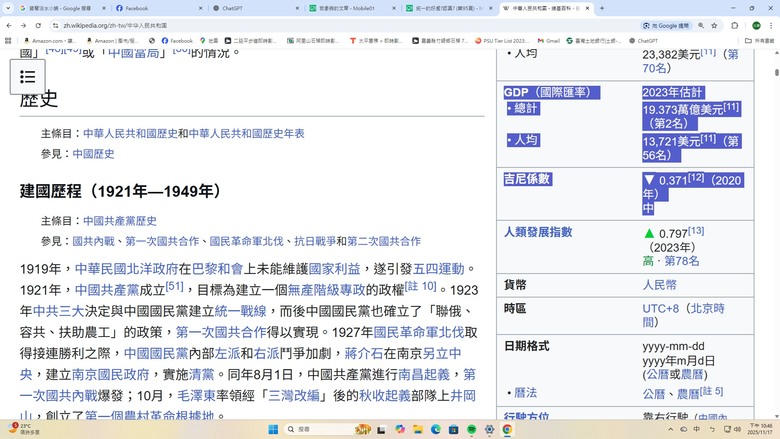Open 中華人民共和國歷史年表 link
The height and width of the screenshot is (439, 780).
tap(247, 133)
